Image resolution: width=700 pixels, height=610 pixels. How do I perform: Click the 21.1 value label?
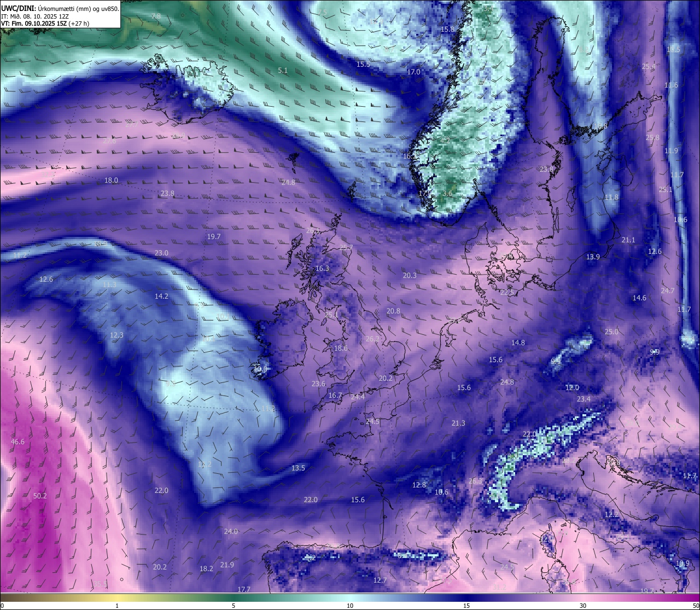click(x=628, y=240)
